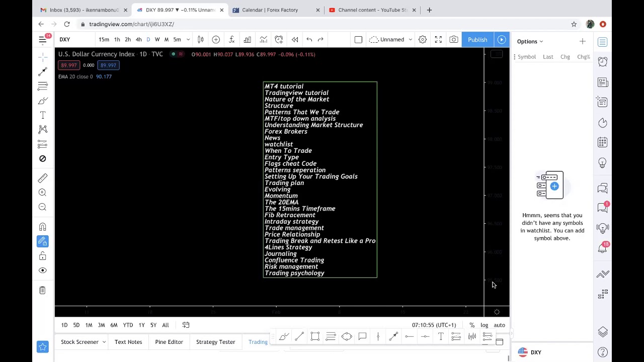Open the candlestick chart style selector

click(200, 40)
